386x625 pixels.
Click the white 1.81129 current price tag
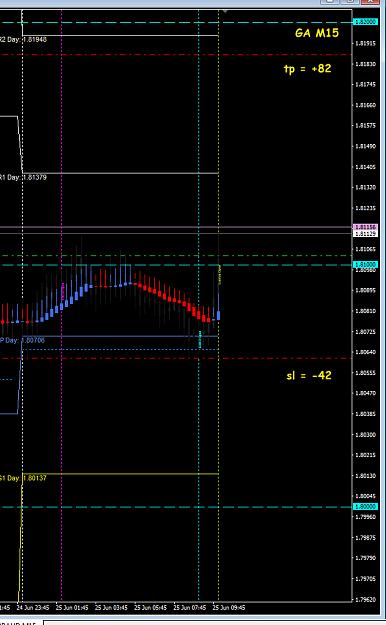point(365,233)
